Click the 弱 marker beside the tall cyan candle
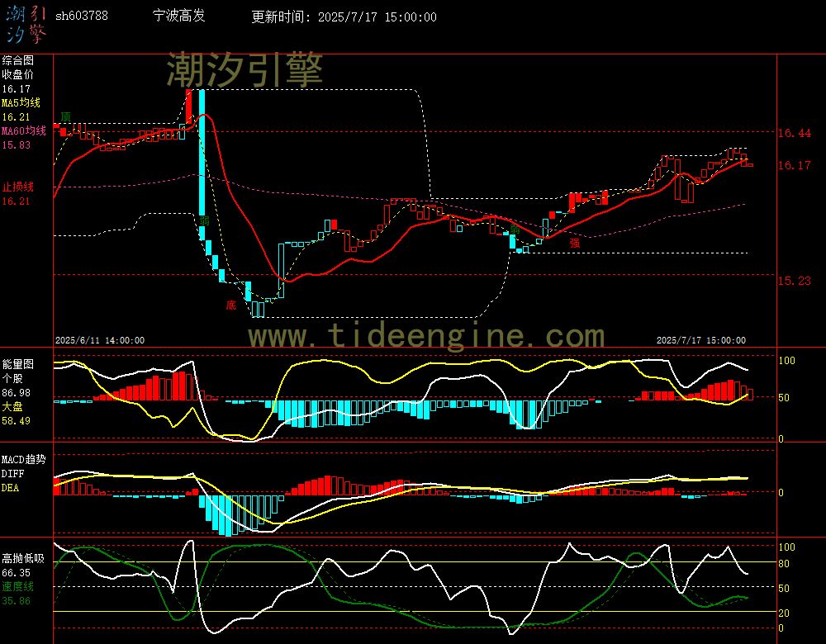 204,220
